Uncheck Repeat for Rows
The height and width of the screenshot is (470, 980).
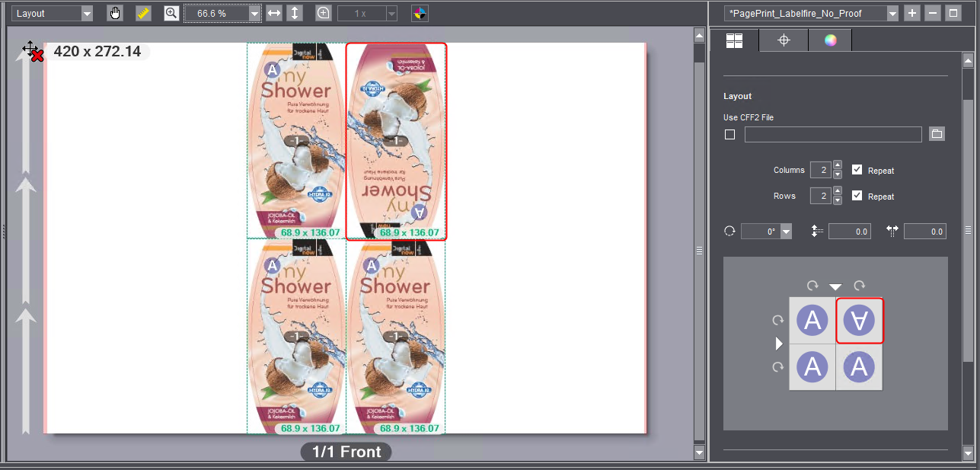(857, 196)
